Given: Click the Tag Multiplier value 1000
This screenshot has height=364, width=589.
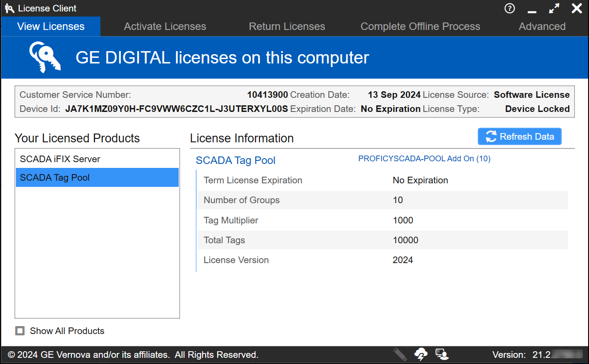Looking at the screenshot, I should [403, 220].
